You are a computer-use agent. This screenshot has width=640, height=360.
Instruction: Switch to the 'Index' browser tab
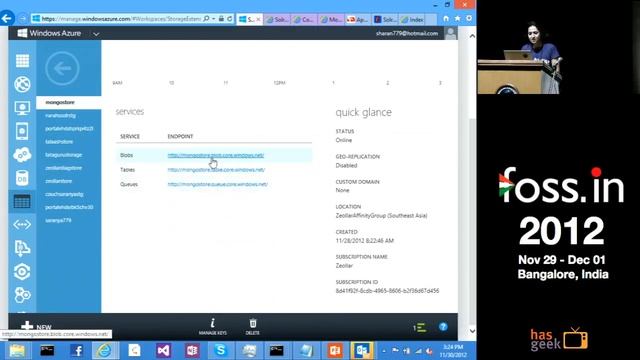pos(412,19)
